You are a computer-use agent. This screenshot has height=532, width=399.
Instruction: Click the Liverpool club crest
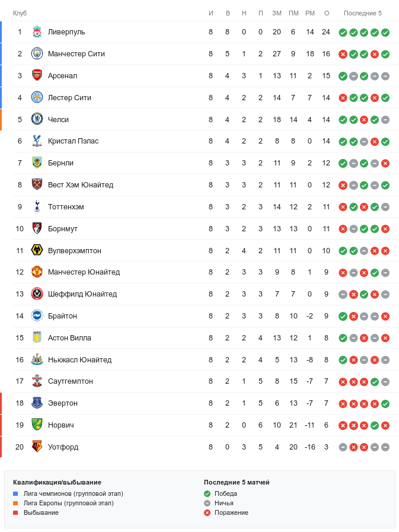pos(37,32)
